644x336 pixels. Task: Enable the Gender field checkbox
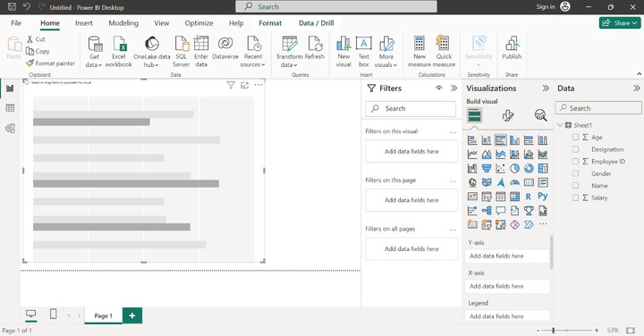(575, 173)
